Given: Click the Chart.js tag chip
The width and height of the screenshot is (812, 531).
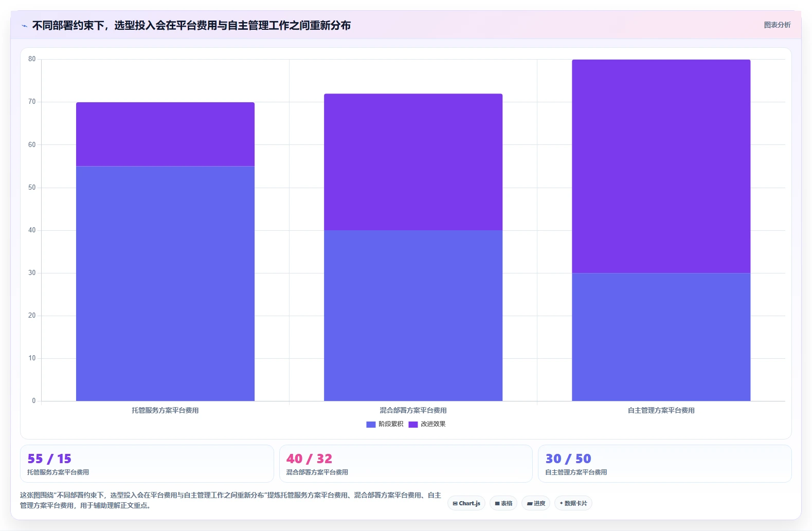Looking at the screenshot, I should (x=466, y=503).
